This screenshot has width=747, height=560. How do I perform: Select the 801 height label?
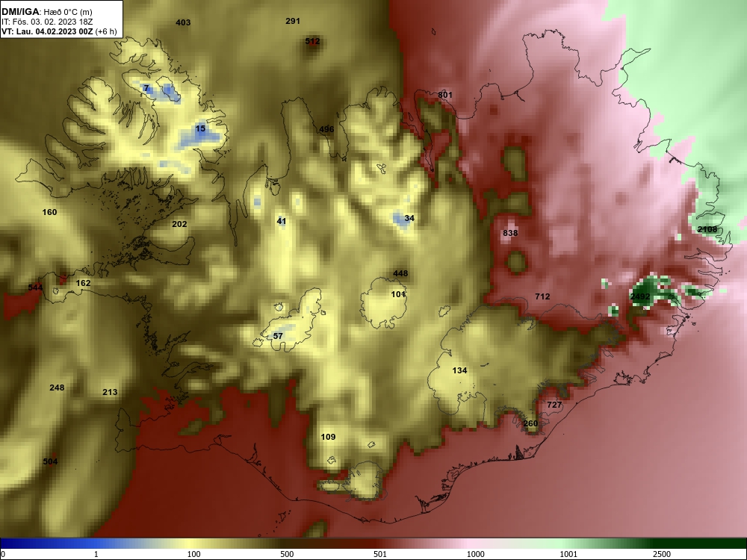coord(445,95)
